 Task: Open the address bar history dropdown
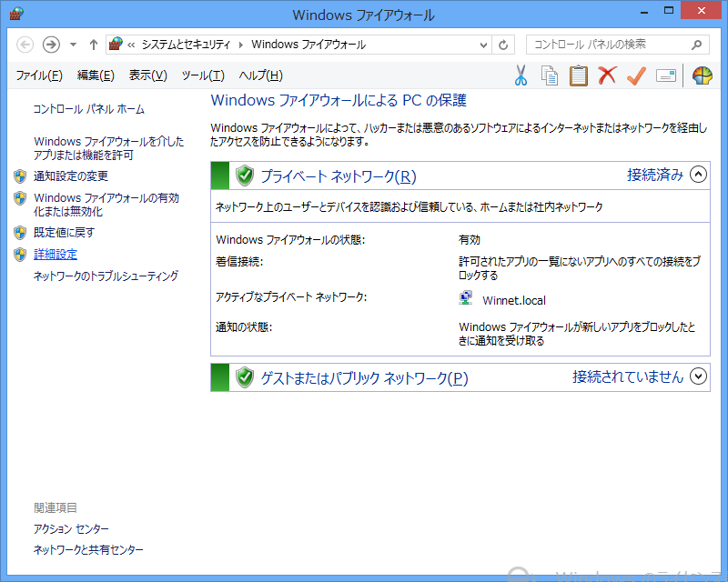point(481,45)
